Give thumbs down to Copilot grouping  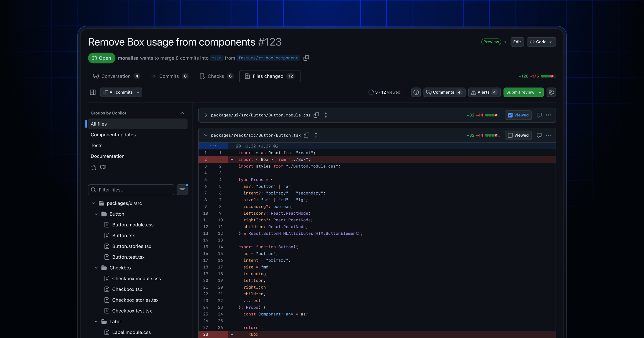coord(103,167)
